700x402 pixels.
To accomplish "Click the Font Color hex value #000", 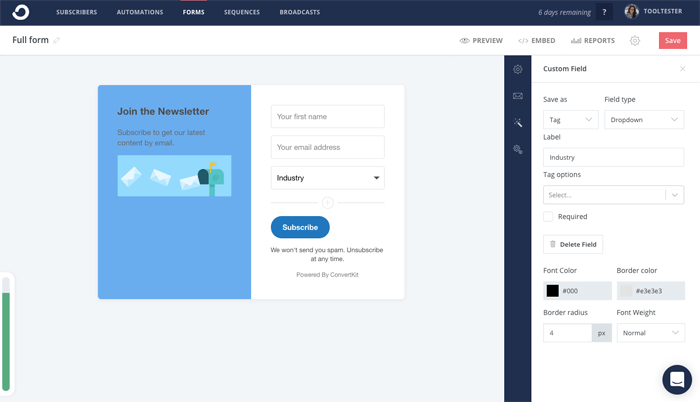I will click(570, 291).
